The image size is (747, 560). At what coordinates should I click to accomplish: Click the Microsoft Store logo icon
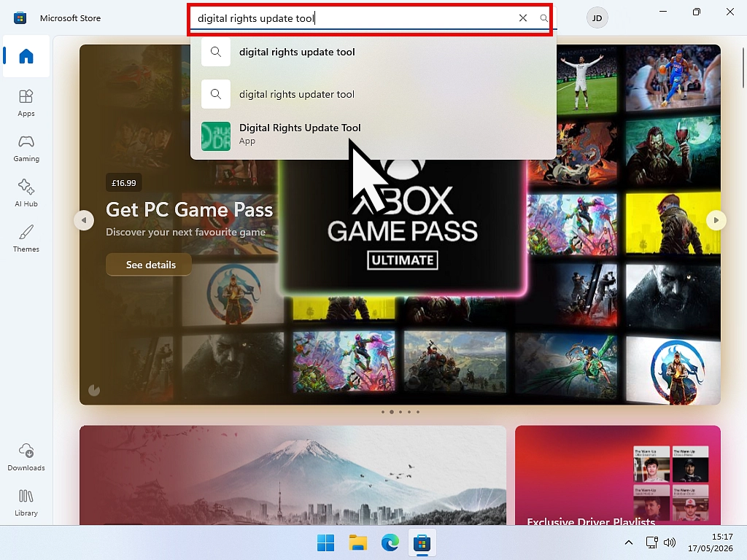point(20,18)
